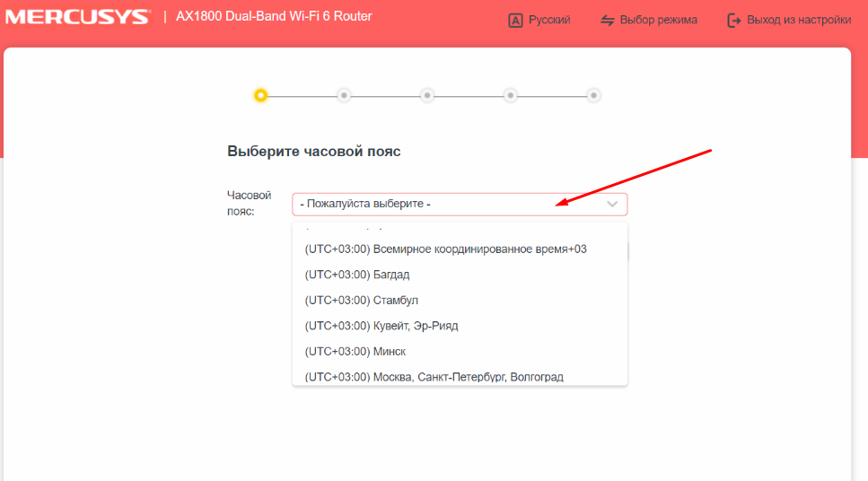Viewport: 868px width, 481px height.
Task: Open 'Выбор режима' mode selection
Action: (x=658, y=20)
